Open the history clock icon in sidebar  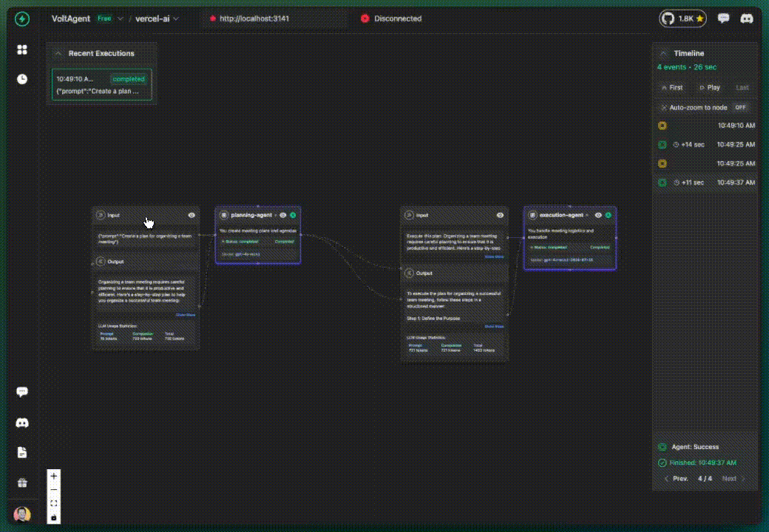point(22,79)
